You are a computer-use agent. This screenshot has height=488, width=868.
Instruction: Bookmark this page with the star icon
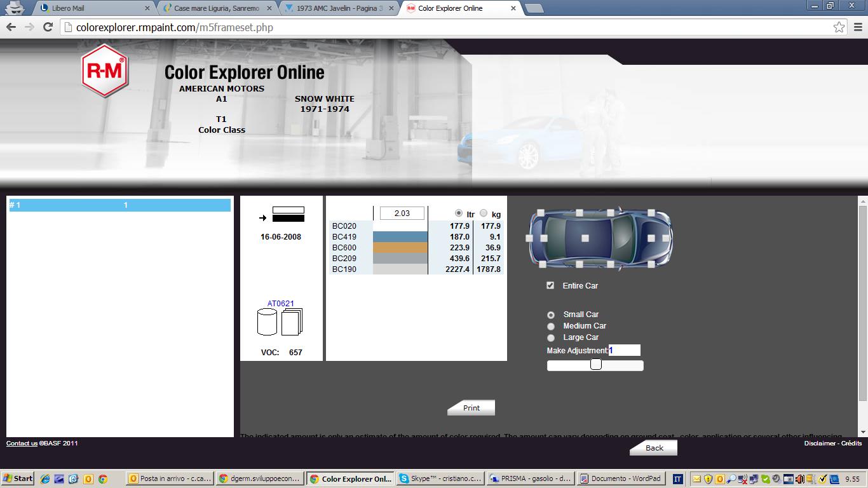[x=839, y=27]
